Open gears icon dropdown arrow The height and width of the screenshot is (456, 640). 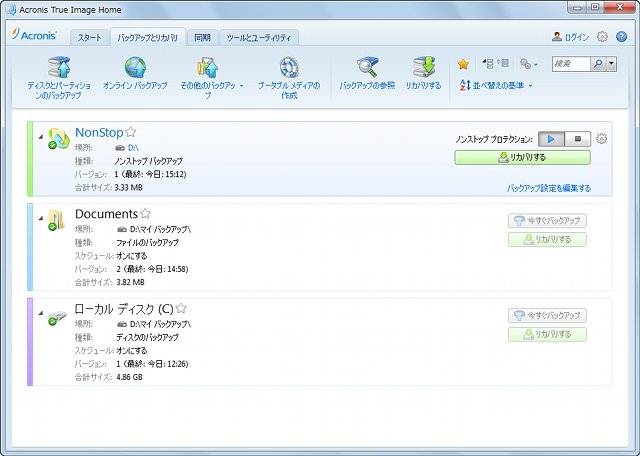[x=536, y=65]
